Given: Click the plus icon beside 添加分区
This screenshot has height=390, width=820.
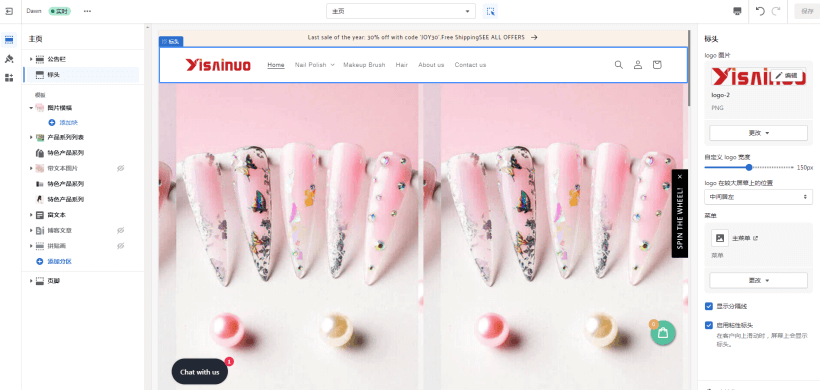Looking at the screenshot, I should 40,261.
